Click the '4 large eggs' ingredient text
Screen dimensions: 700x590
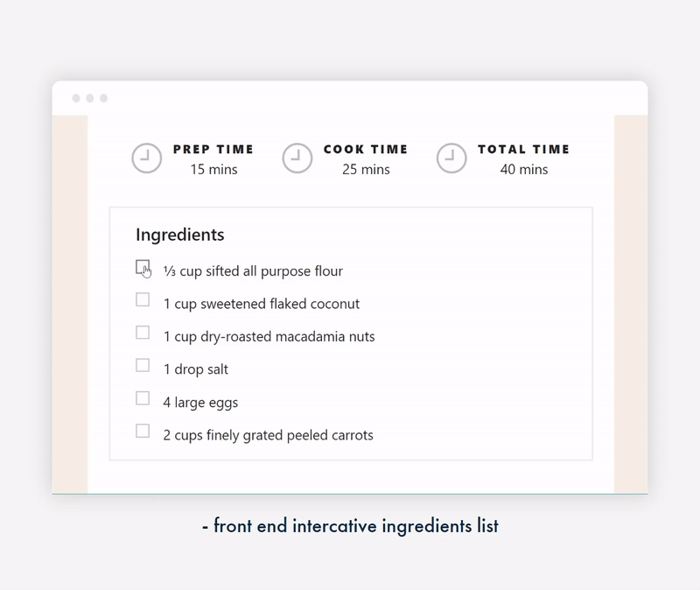click(200, 403)
